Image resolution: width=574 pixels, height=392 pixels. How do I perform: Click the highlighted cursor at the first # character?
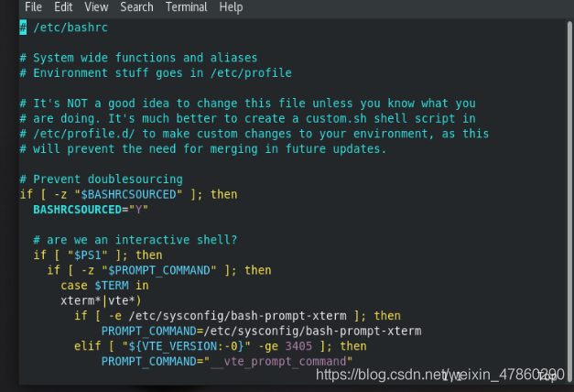click(23, 27)
